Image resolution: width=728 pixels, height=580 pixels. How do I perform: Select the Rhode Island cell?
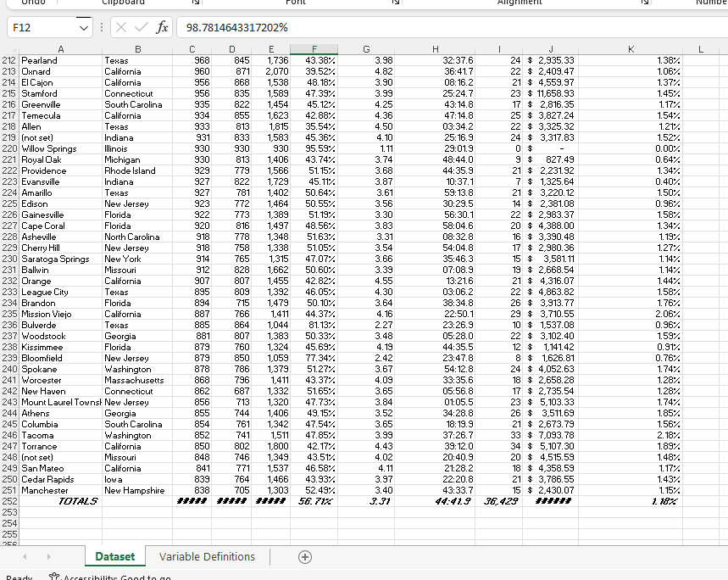[x=137, y=170]
